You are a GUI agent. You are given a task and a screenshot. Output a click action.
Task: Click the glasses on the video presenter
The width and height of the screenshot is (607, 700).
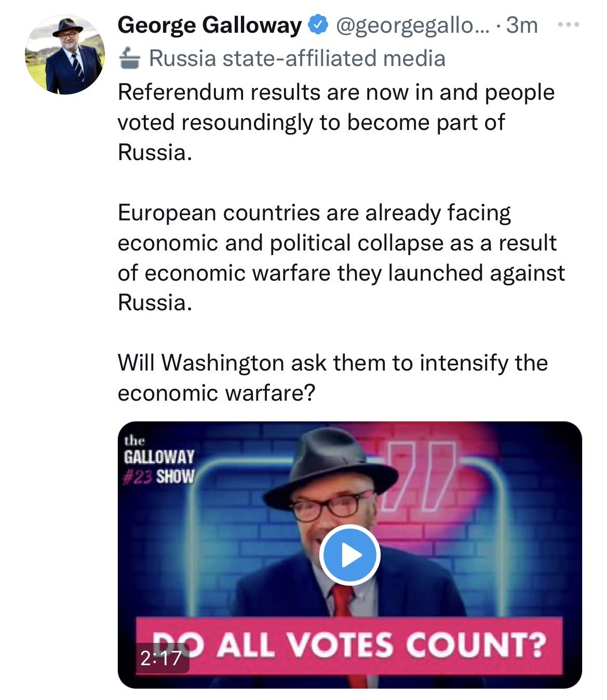(x=329, y=505)
